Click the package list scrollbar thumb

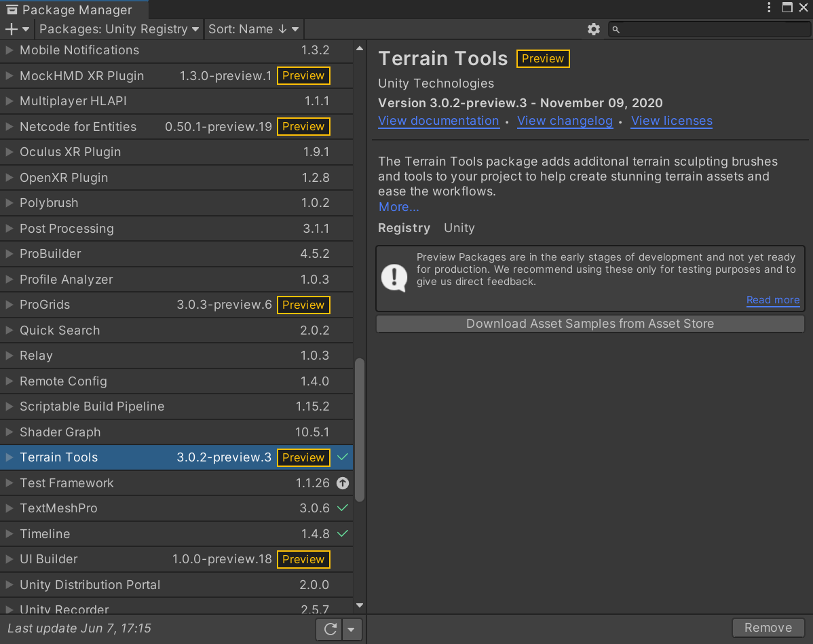(359, 430)
